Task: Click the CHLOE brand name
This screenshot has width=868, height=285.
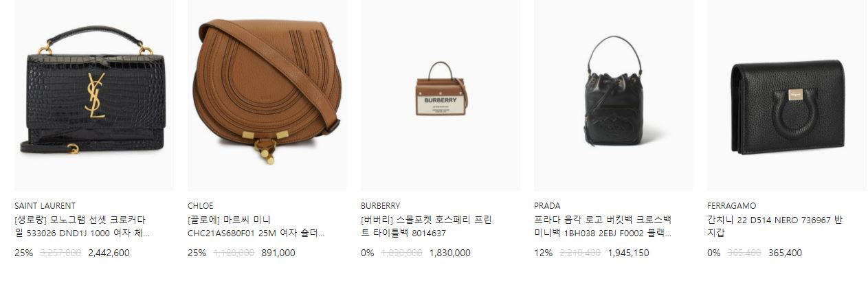Action: [201, 205]
